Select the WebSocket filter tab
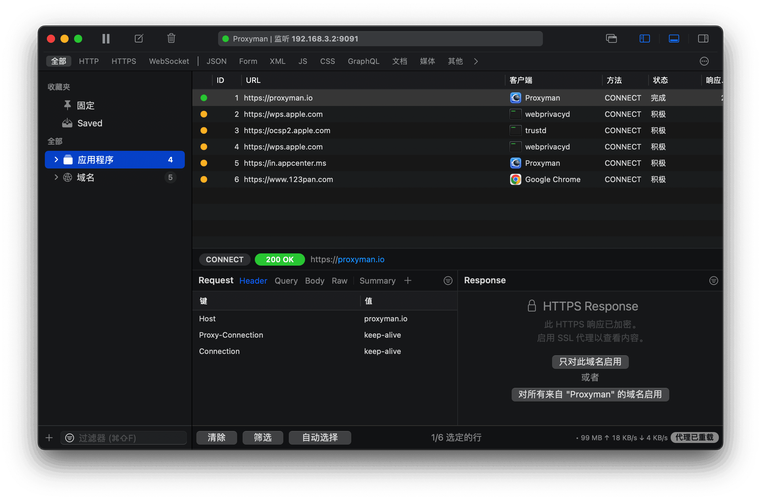 [x=169, y=61]
